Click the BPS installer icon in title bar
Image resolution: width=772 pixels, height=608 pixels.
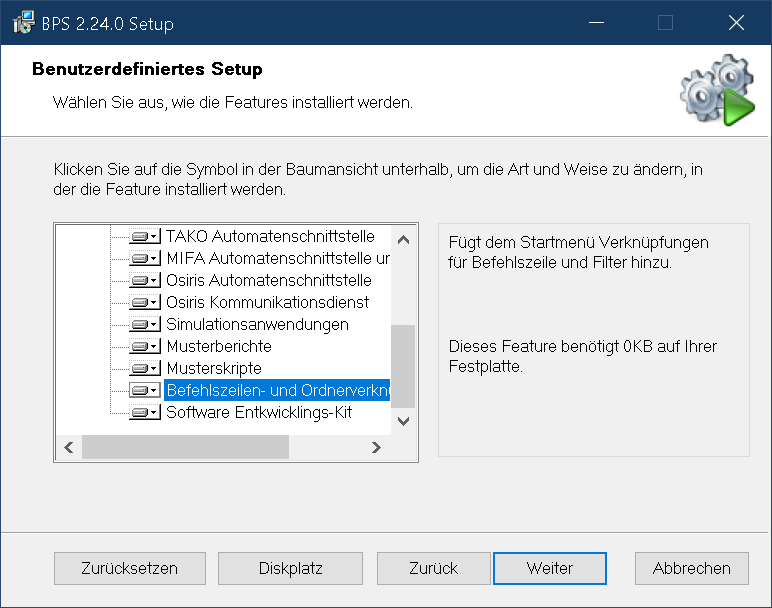[22, 23]
